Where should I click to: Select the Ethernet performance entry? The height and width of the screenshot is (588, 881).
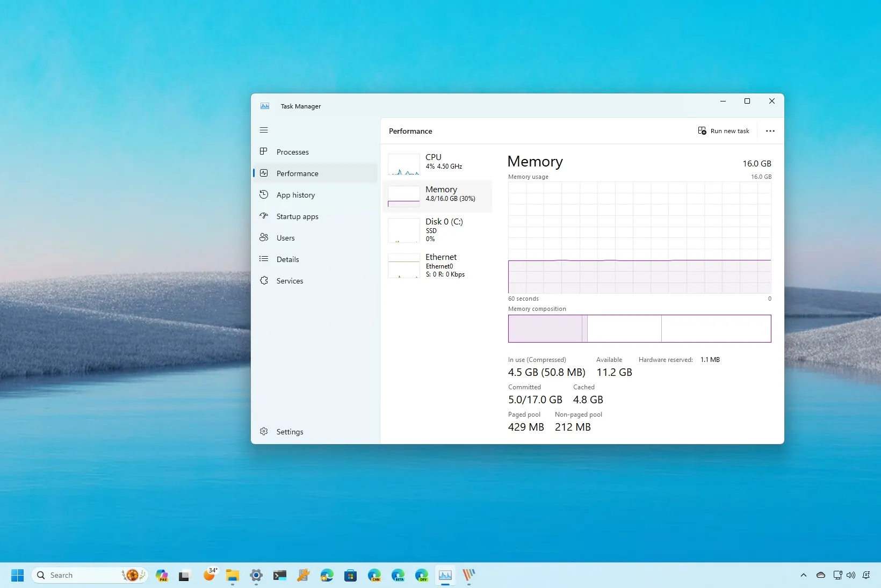tap(437, 265)
